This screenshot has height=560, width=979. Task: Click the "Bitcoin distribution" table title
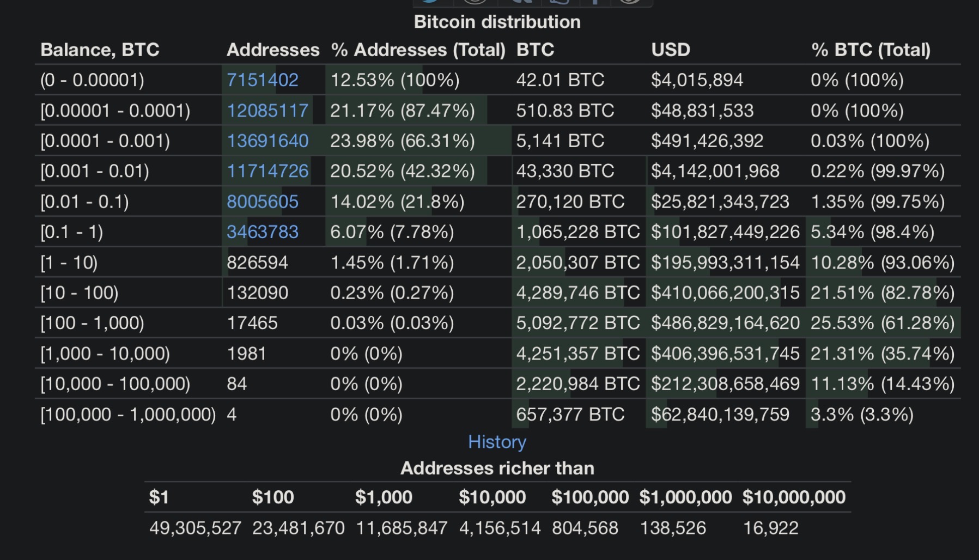pos(497,22)
